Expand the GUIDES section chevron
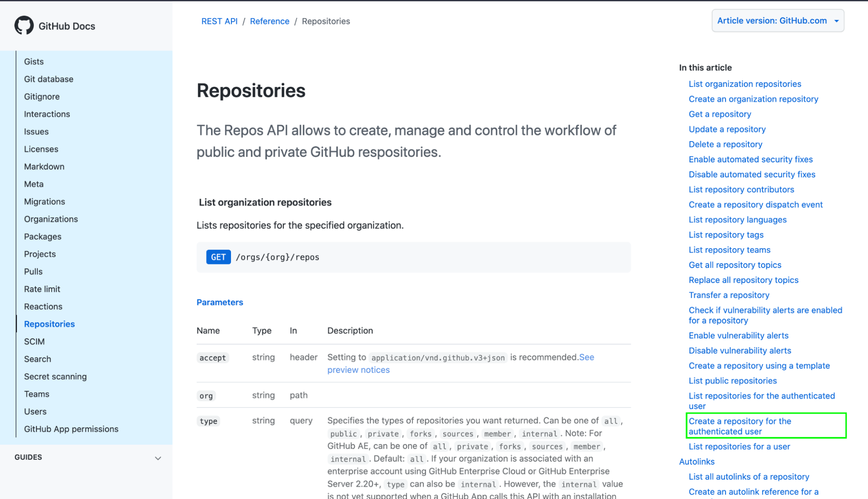Viewport: 868px width, 499px height. [x=159, y=457]
